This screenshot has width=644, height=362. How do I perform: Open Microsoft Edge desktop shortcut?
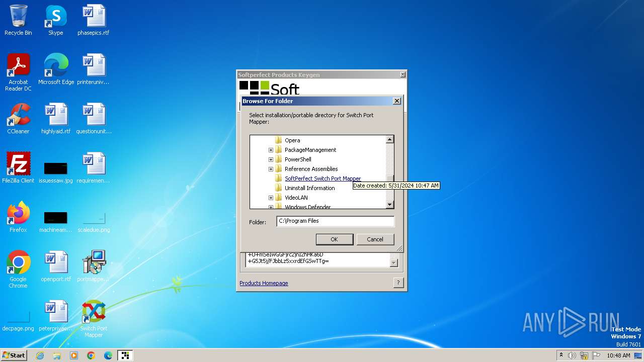point(56,69)
